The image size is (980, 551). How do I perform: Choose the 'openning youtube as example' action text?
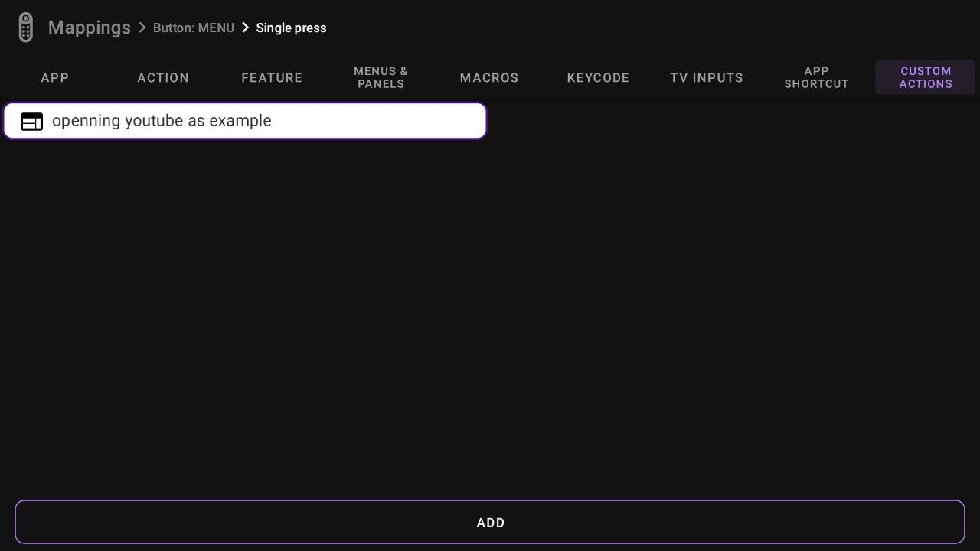[162, 121]
